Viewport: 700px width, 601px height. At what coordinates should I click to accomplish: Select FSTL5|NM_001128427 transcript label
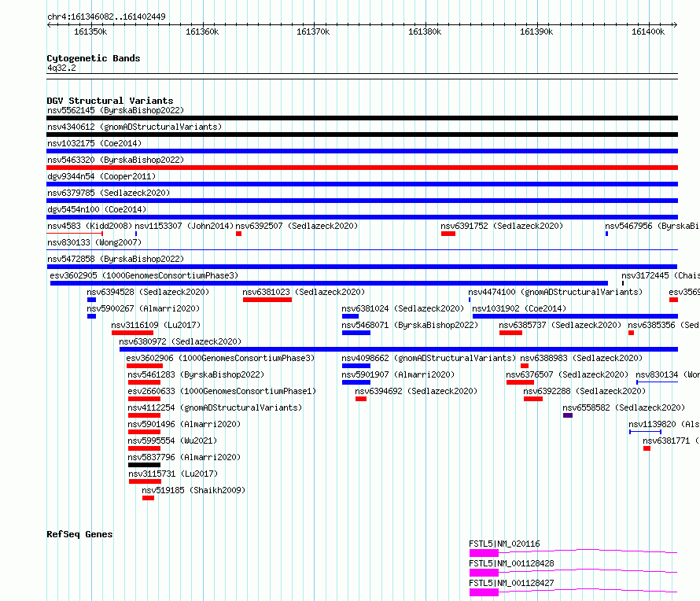click(x=511, y=583)
